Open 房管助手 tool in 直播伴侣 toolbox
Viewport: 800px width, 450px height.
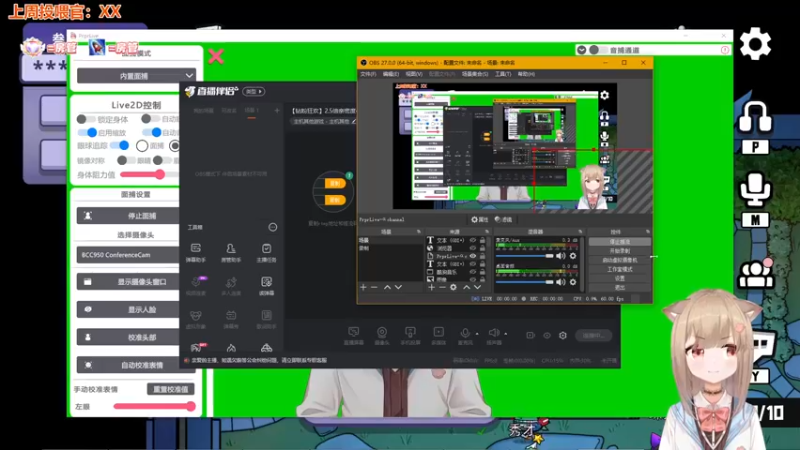tap(231, 252)
